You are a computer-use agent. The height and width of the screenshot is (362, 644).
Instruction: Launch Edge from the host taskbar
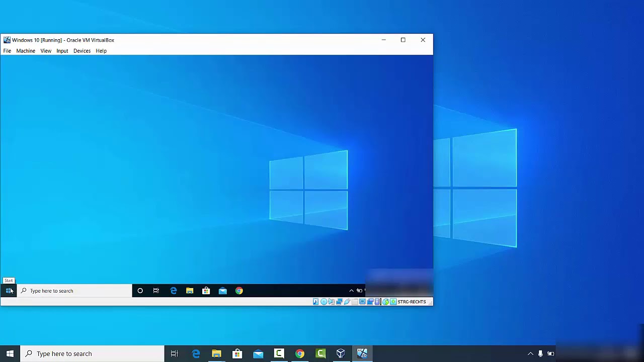click(x=196, y=353)
